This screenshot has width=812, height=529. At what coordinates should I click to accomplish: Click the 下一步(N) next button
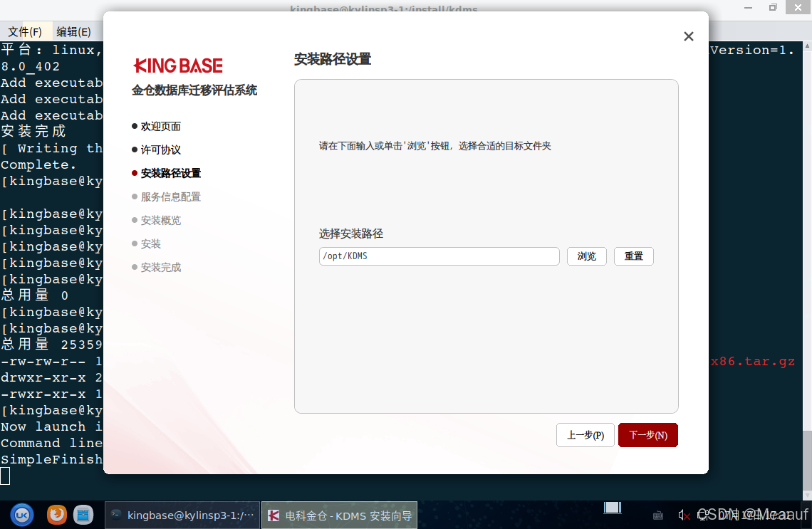[648, 435]
